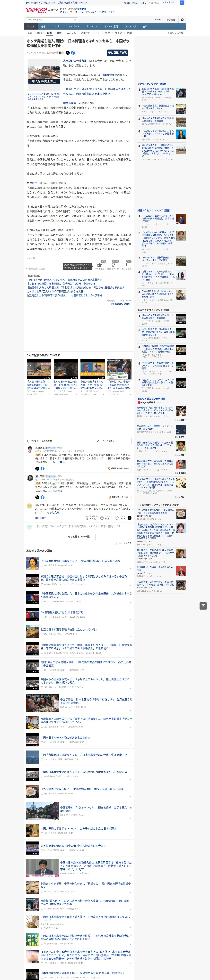The image size is (210, 980).
Task: Select the ライブ navigation tab
Action: (x=56, y=27)
